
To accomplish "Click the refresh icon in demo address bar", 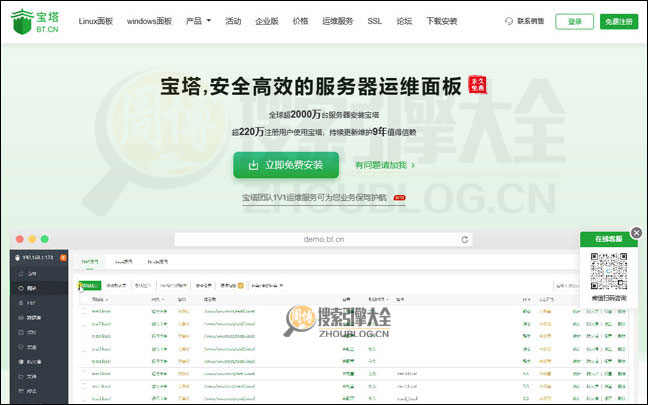I will (465, 240).
